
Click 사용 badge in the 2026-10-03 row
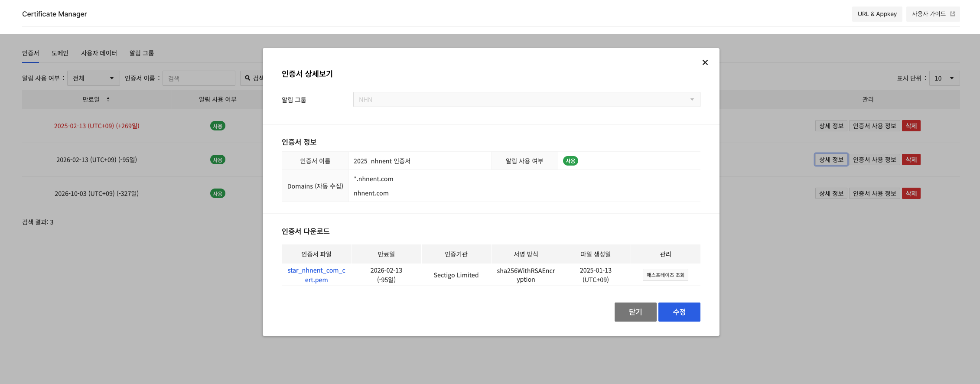(x=218, y=194)
